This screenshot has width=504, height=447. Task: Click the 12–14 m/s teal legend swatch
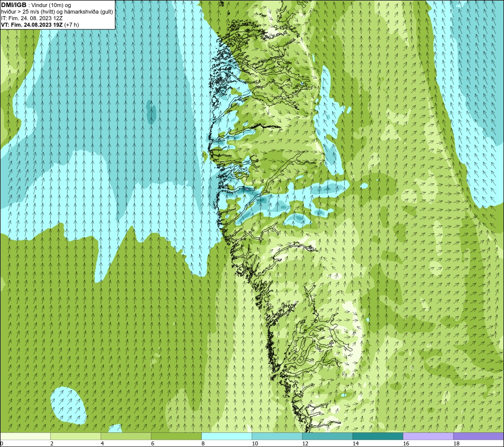pos(327,436)
